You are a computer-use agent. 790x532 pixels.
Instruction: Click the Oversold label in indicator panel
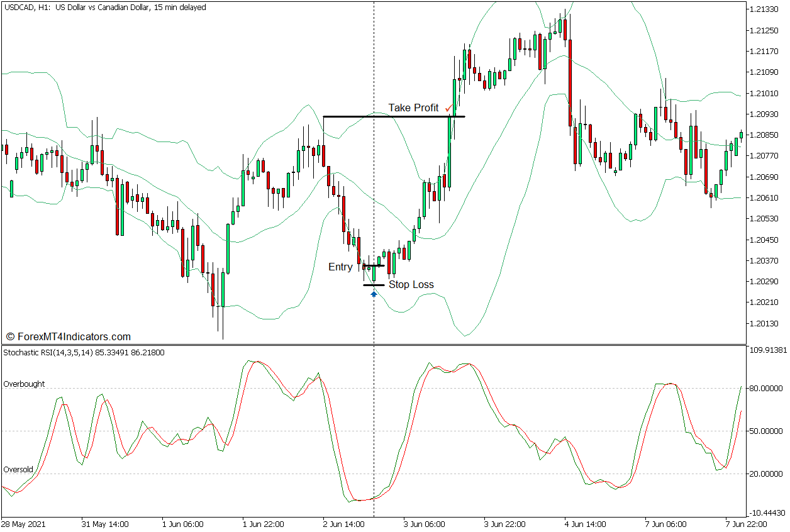19,468
